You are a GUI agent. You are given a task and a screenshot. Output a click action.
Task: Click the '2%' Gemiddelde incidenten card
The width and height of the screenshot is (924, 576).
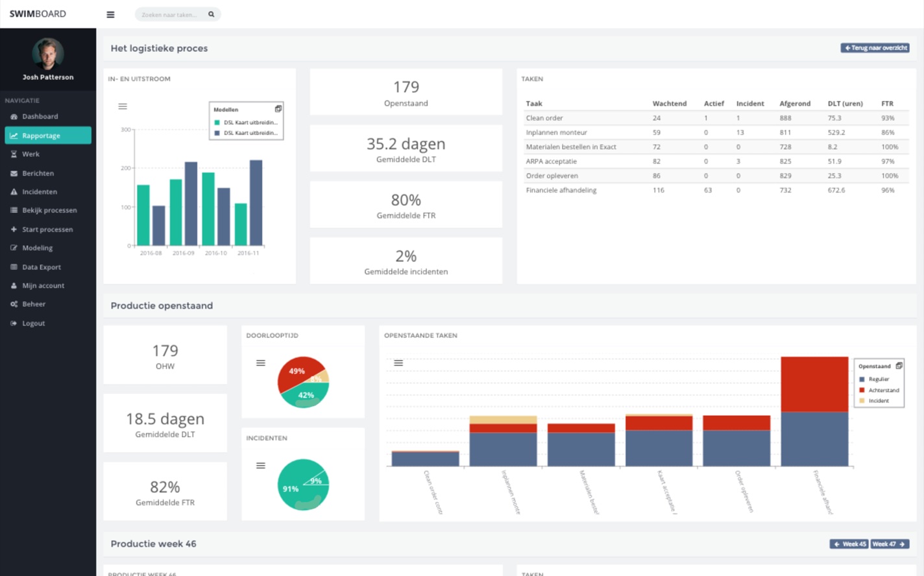[406, 261]
